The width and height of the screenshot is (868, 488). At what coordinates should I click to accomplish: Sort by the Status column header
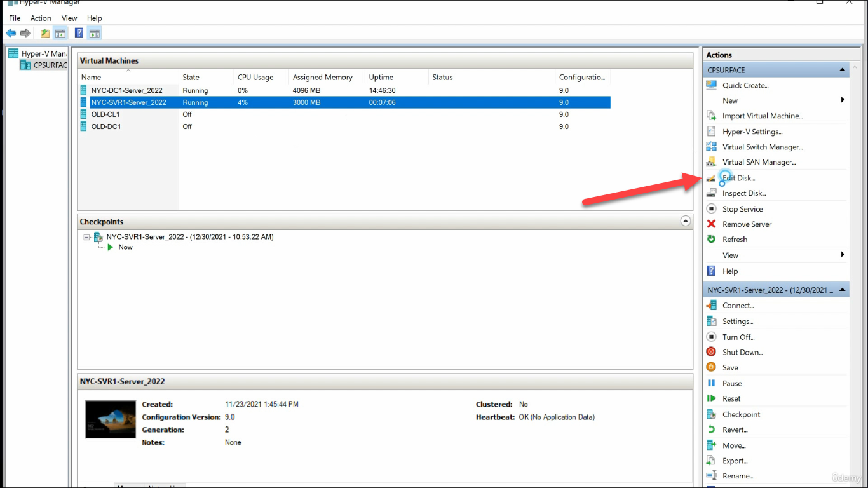point(492,77)
